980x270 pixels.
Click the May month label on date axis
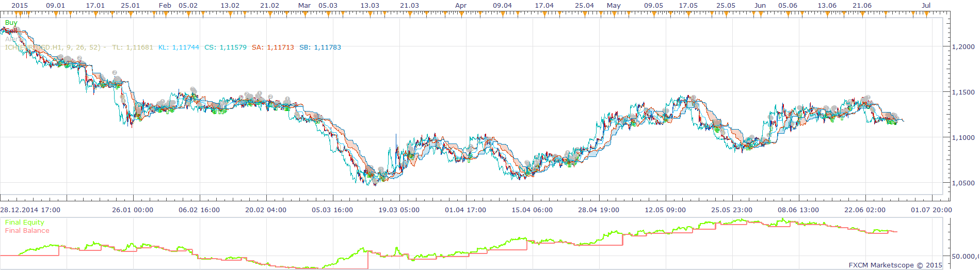(x=614, y=6)
